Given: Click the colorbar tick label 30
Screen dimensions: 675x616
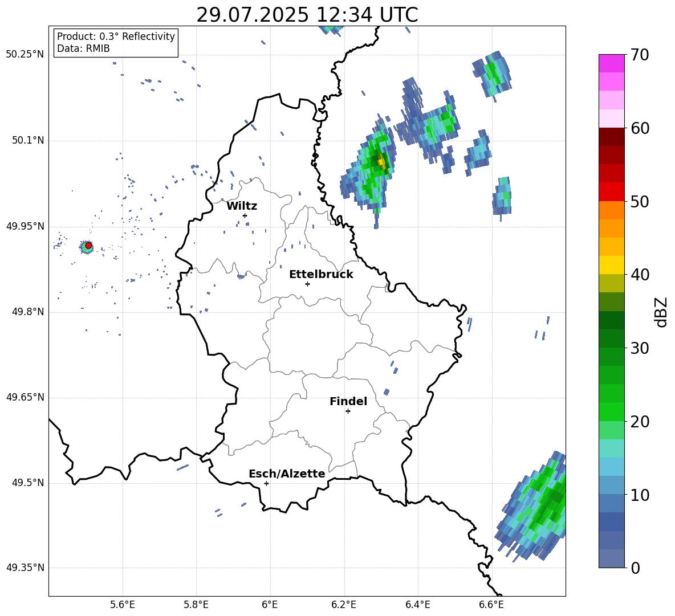Looking at the screenshot, I should click(x=640, y=348).
